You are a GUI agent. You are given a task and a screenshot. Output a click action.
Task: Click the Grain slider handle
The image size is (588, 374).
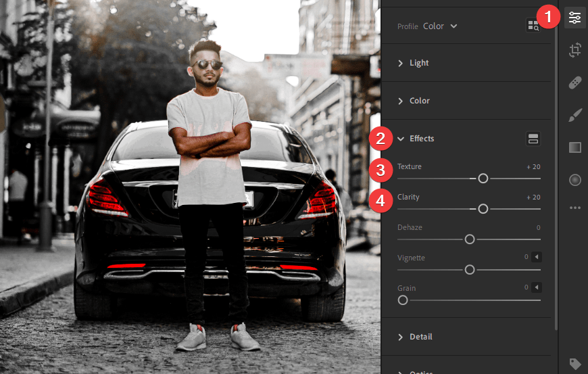pyautogui.click(x=403, y=300)
